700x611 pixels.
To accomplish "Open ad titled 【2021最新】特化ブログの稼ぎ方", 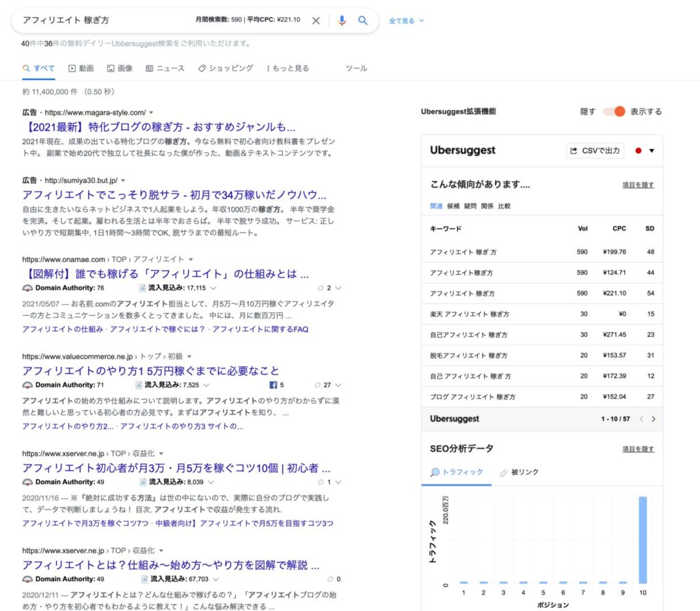I will 159,127.
